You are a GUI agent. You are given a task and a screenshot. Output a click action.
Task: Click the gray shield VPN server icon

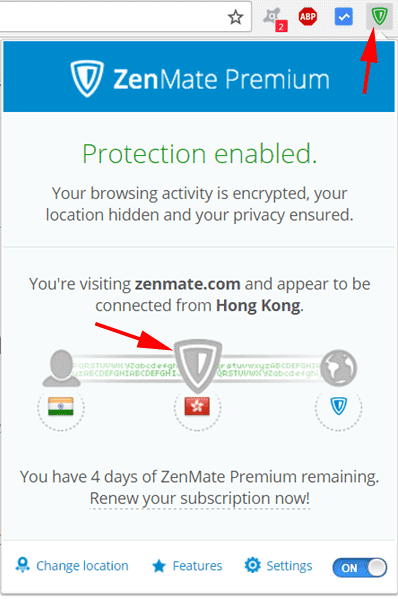pos(197,365)
